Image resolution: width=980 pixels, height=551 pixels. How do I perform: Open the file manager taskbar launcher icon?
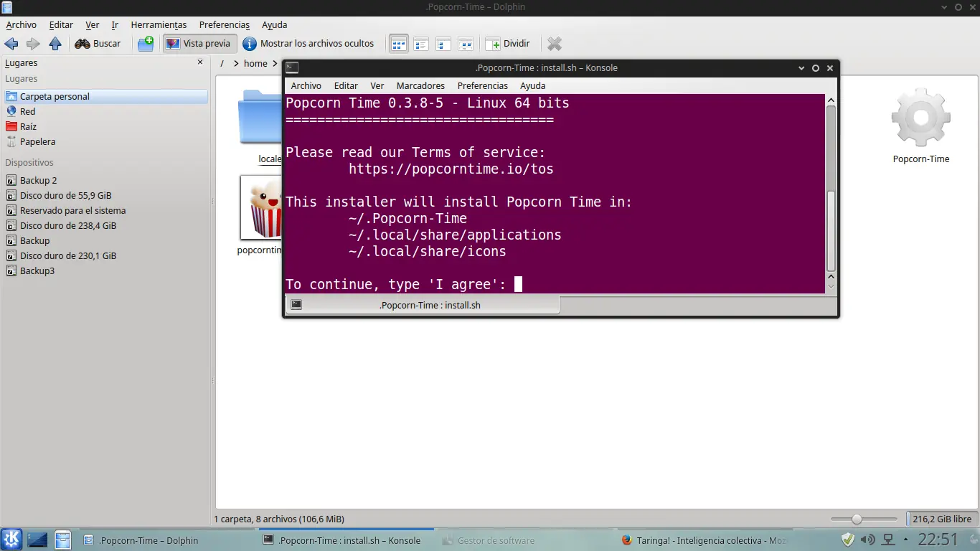pos(62,540)
